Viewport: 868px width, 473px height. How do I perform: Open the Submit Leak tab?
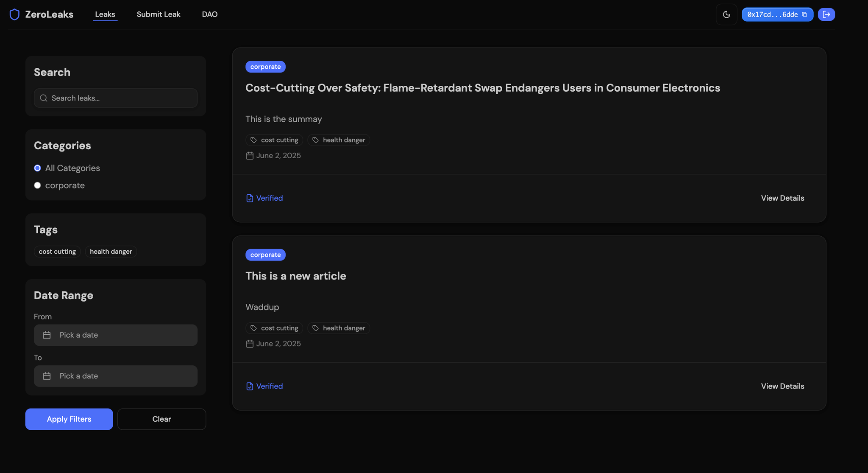[x=159, y=14]
